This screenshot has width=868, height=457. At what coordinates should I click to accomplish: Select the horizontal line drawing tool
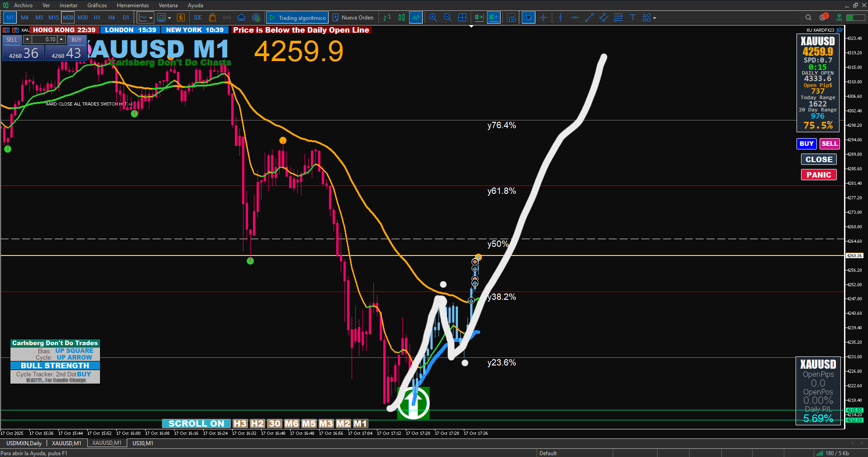tap(575, 18)
